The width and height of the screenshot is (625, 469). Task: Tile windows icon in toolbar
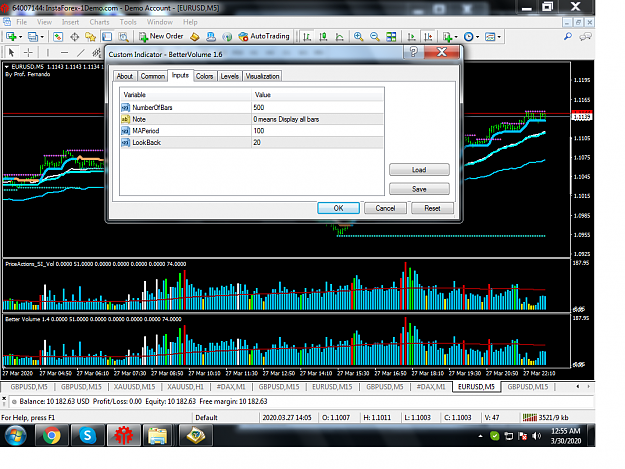(x=391, y=37)
